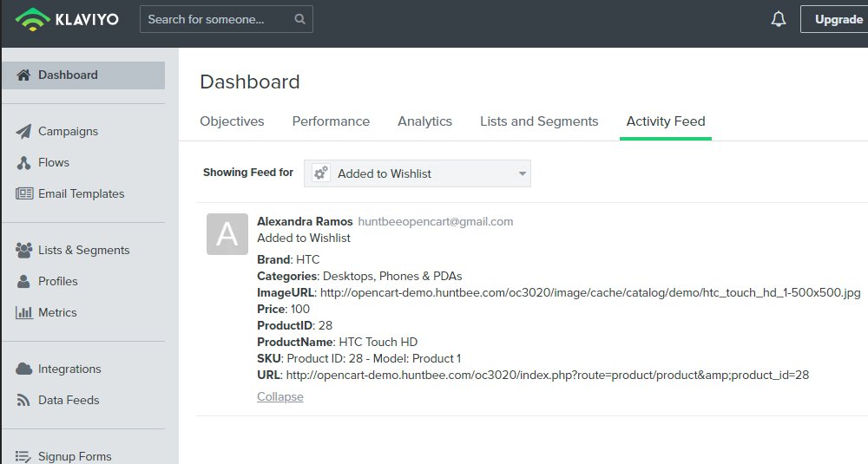
Task: Click the Campaigns paper plane icon
Action: pyautogui.click(x=23, y=131)
